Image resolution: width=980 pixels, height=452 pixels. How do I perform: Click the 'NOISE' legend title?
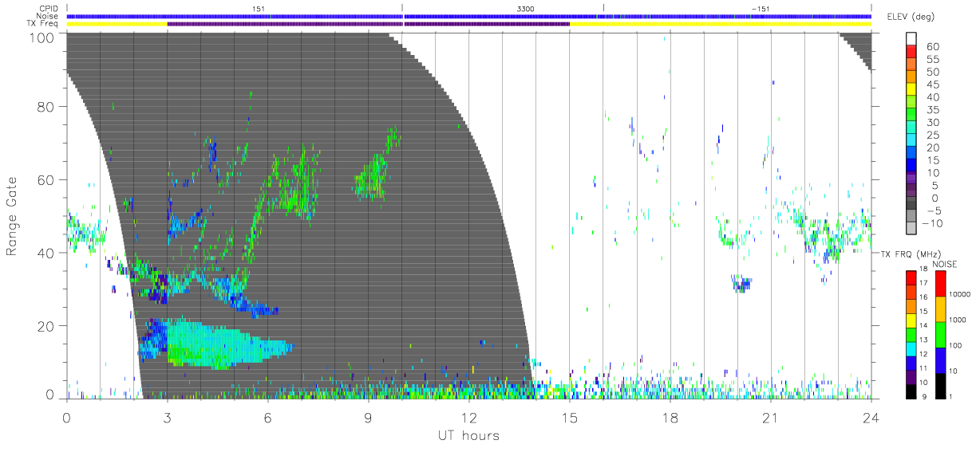(945, 264)
